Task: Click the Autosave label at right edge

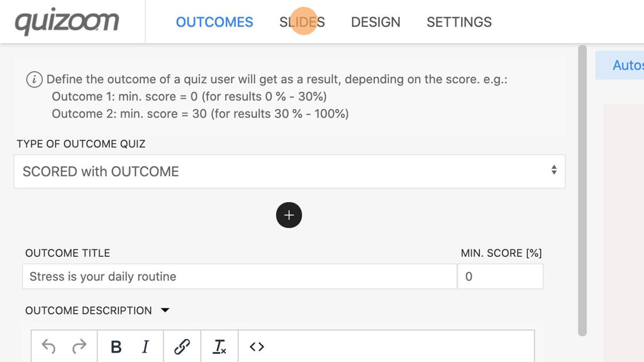Action: 627,65
